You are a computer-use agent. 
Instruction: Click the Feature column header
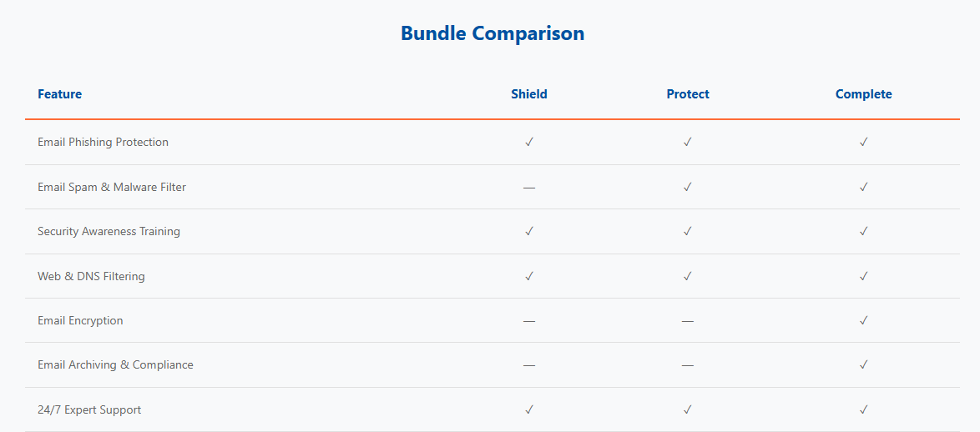[59, 94]
